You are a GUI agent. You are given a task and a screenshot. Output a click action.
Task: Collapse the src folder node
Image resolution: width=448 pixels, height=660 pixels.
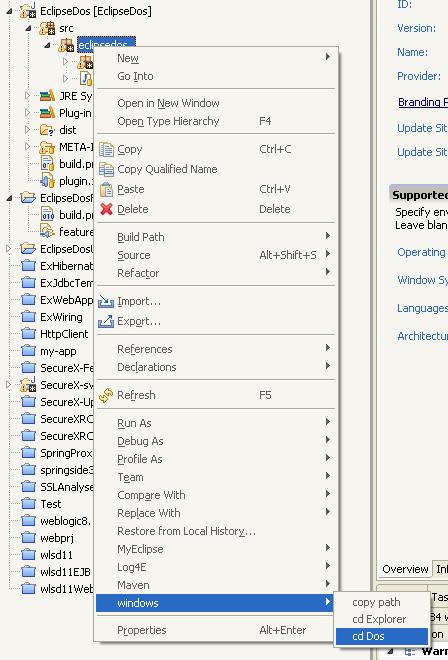tap(28, 28)
